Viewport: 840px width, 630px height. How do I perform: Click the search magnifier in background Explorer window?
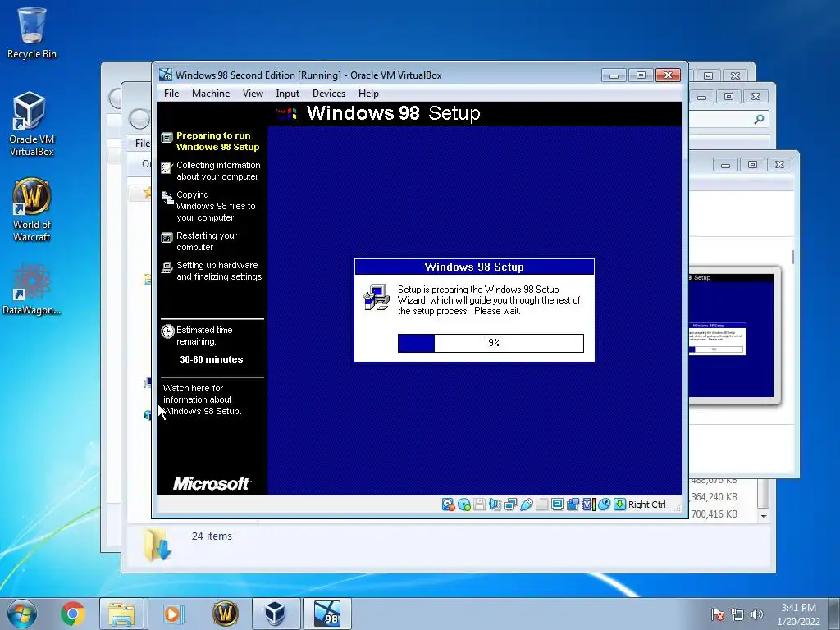pyautogui.click(x=759, y=119)
